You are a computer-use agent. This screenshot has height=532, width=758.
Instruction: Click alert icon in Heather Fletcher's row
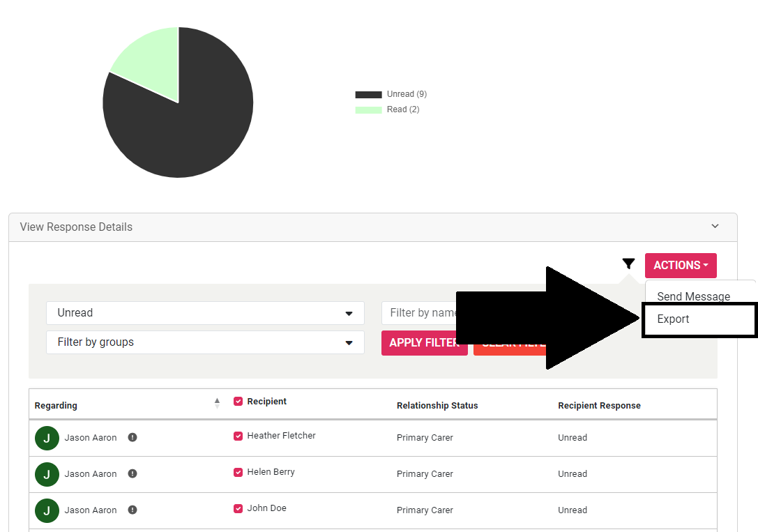coord(132,438)
